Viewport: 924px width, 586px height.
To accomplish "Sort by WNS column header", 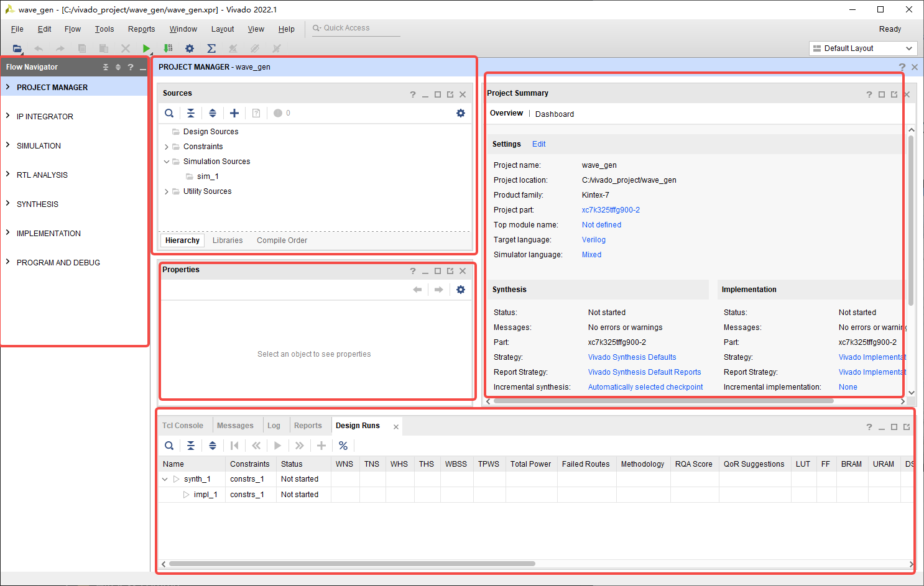I will point(344,464).
